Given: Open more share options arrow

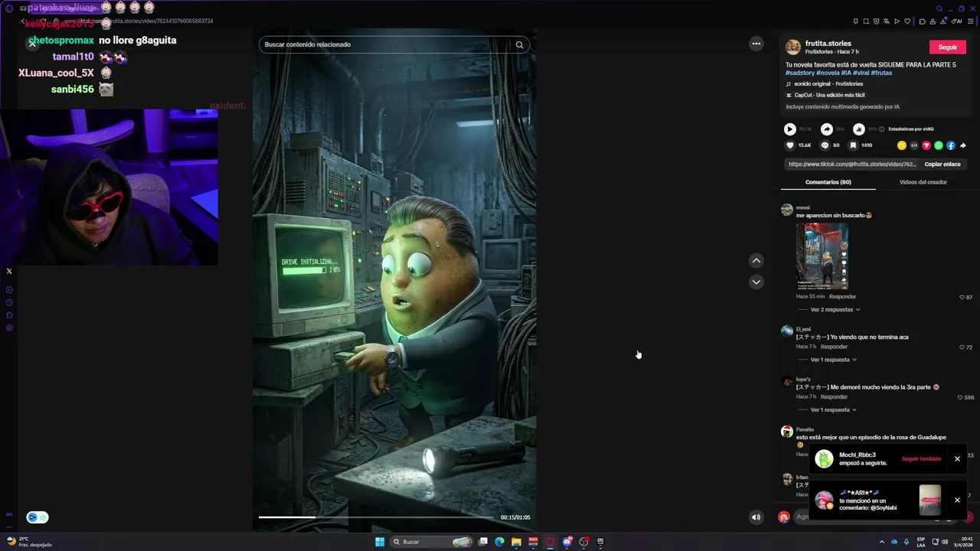Looking at the screenshot, I should point(963,145).
